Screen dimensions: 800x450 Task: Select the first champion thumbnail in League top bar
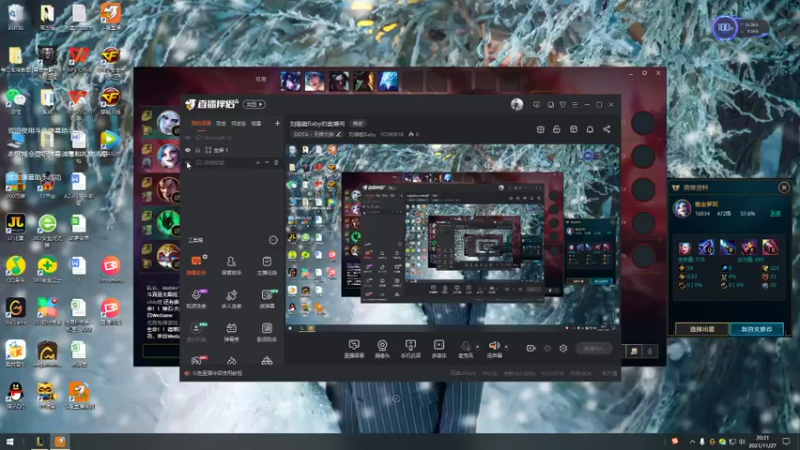(x=290, y=81)
